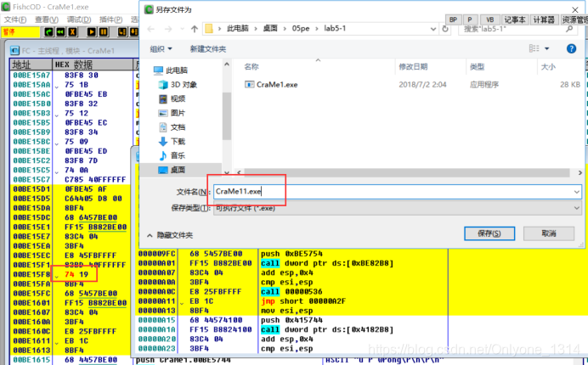Screen dimensions: 588x365
Task: Click the back arrow in save dialog
Action: point(151,29)
